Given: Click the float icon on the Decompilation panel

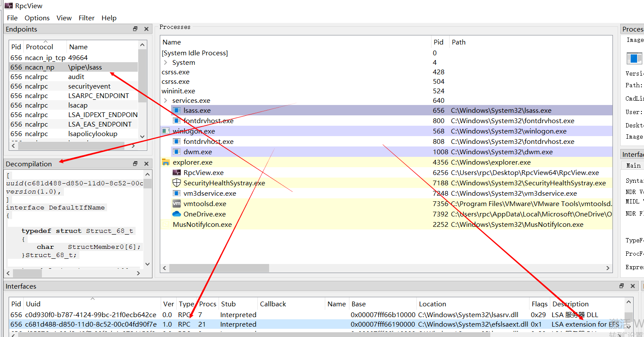Looking at the screenshot, I should click(x=135, y=163).
